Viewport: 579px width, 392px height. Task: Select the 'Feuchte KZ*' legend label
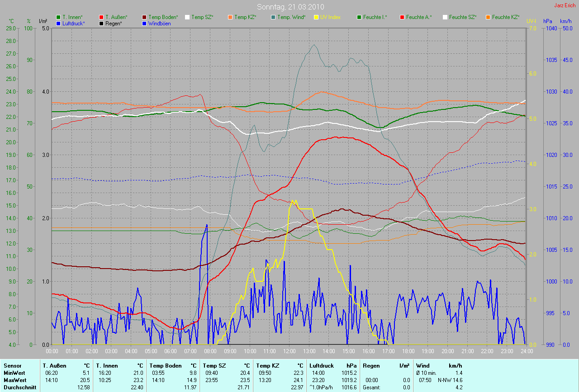tap(506, 17)
